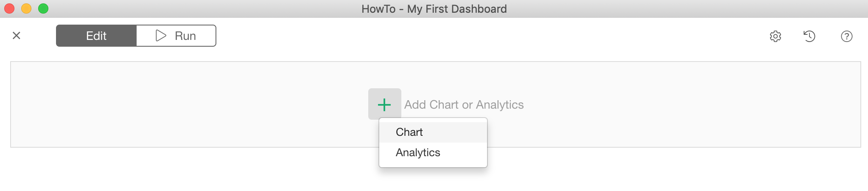Open help via the question mark icon
The image size is (868, 191).
847,36
